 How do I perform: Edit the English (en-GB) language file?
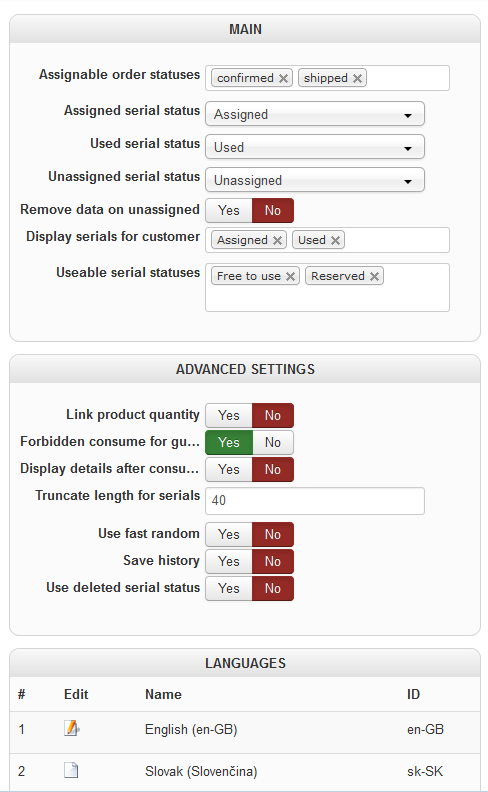click(72, 728)
